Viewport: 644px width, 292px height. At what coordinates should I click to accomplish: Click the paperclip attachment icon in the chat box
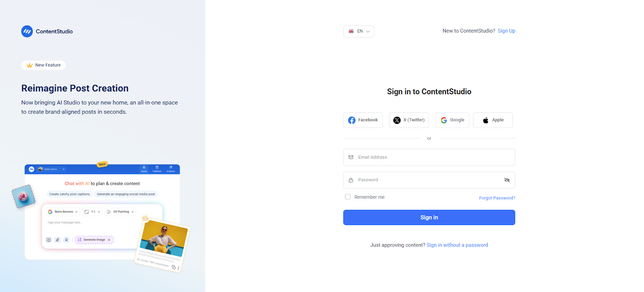57,240
